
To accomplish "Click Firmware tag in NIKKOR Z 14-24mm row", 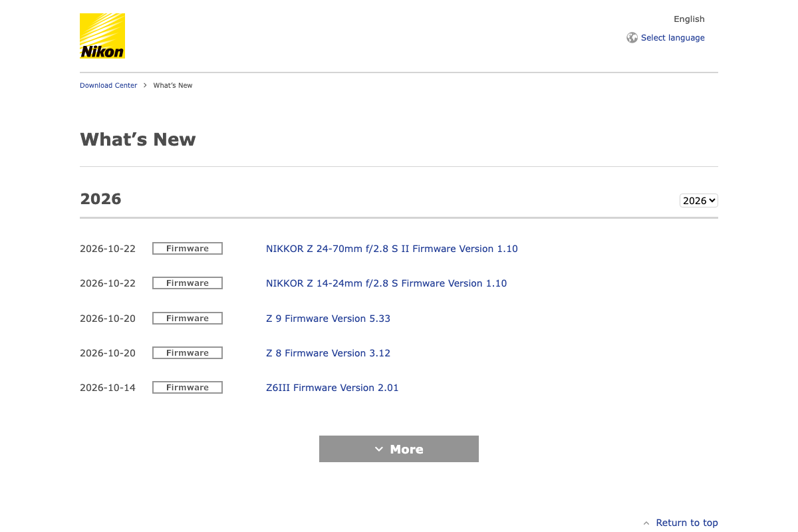I will point(188,283).
